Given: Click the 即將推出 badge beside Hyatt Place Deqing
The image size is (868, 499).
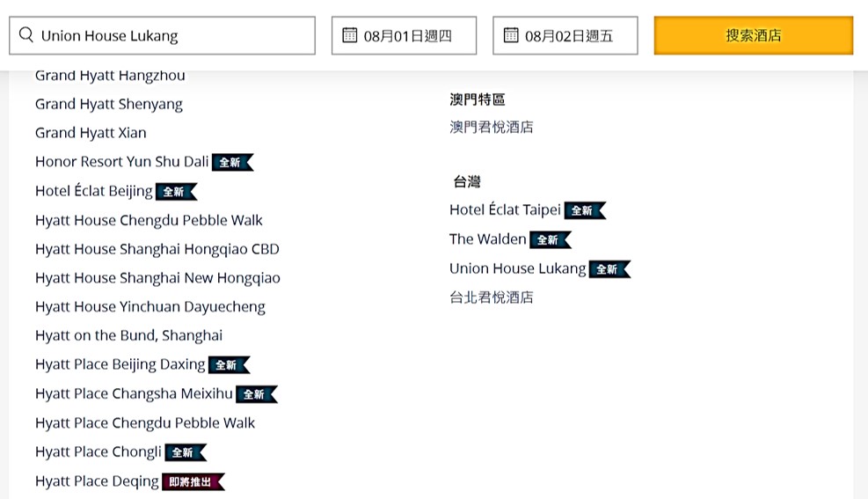Looking at the screenshot, I should pyautogui.click(x=193, y=481).
